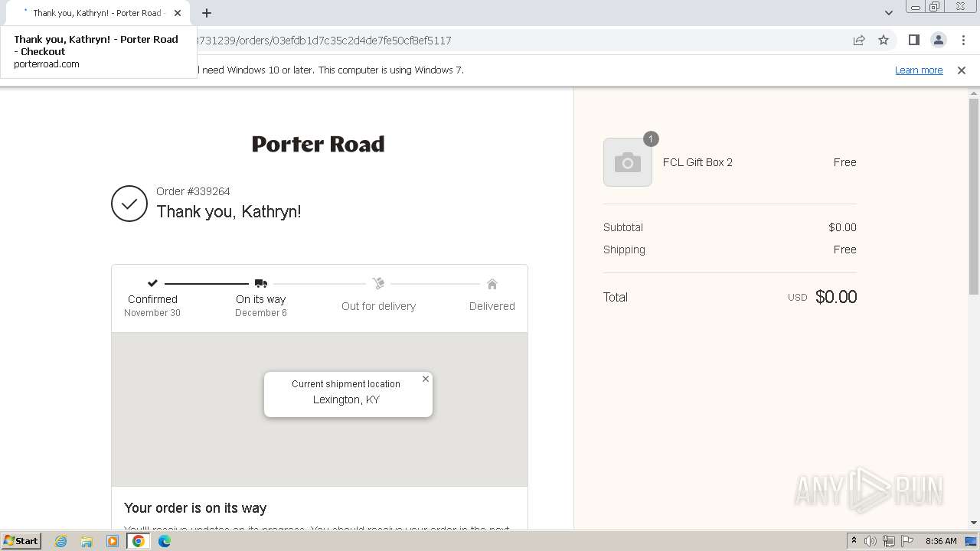Show hidden system tray icons
The height and width of the screenshot is (551, 980).
[854, 541]
